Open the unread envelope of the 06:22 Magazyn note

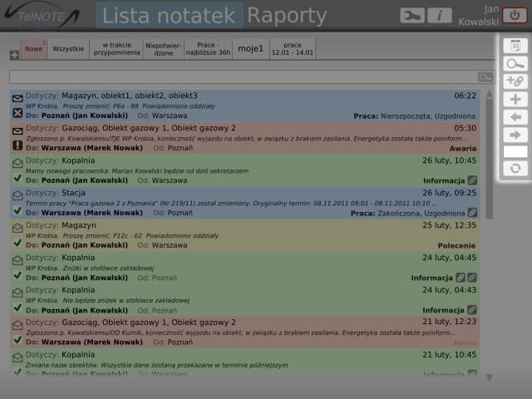[17, 98]
